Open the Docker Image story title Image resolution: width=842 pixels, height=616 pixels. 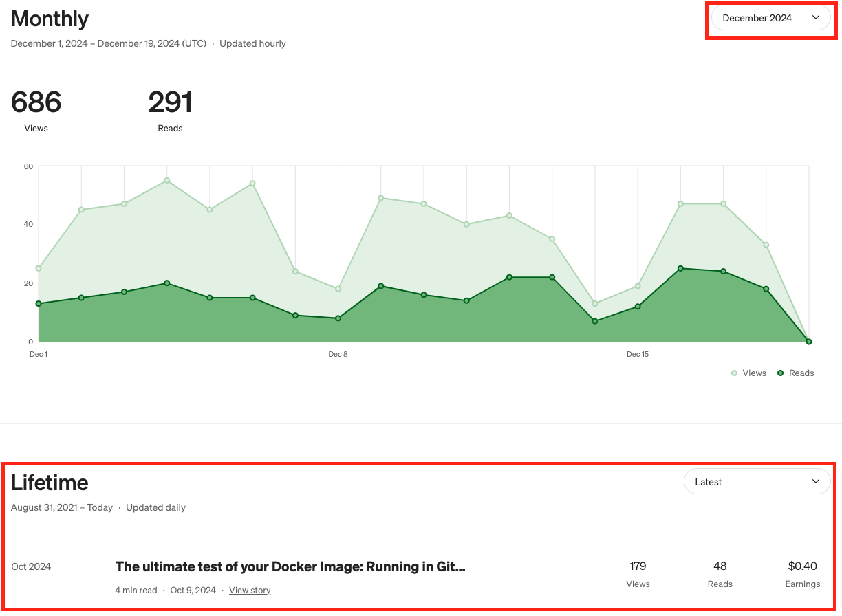290,566
